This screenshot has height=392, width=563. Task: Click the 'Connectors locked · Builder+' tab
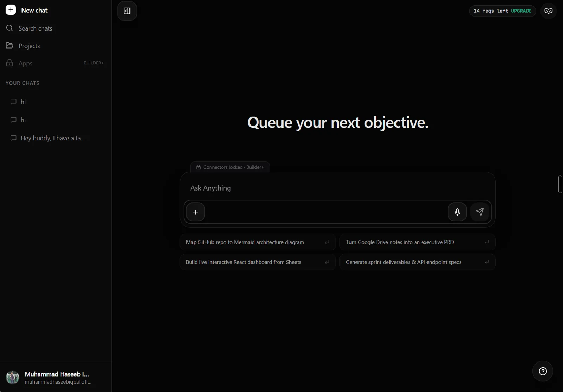230,167
